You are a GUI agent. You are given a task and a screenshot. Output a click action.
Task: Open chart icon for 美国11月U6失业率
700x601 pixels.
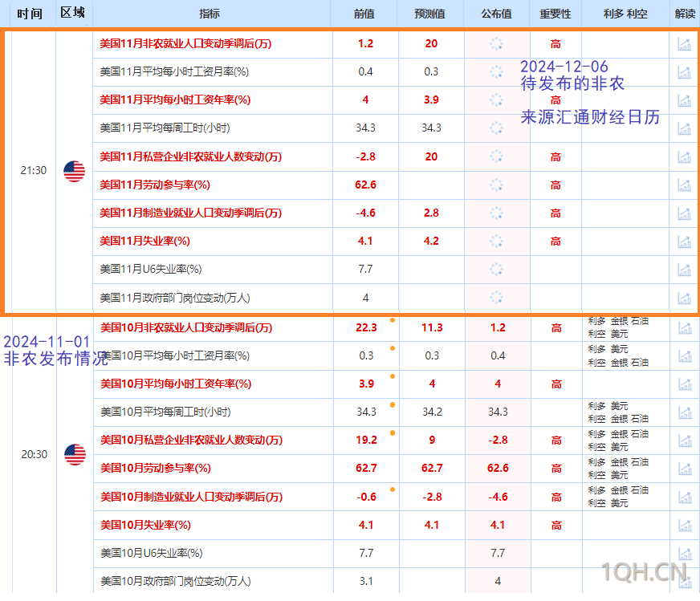coord(684,270)
